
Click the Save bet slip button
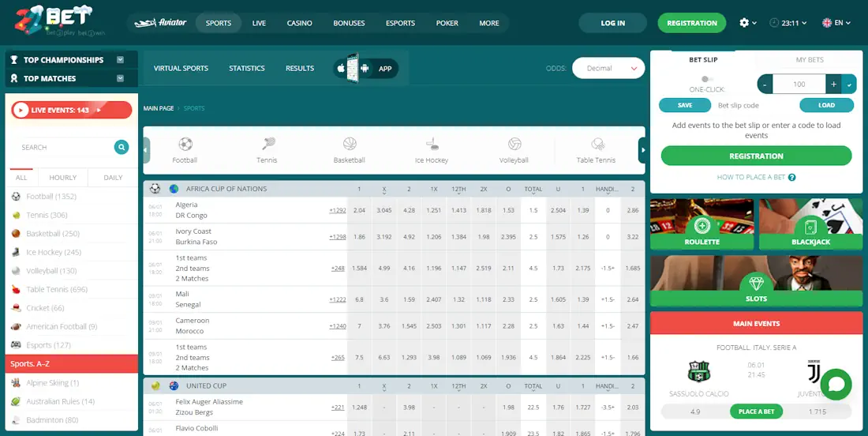point(685,105)
